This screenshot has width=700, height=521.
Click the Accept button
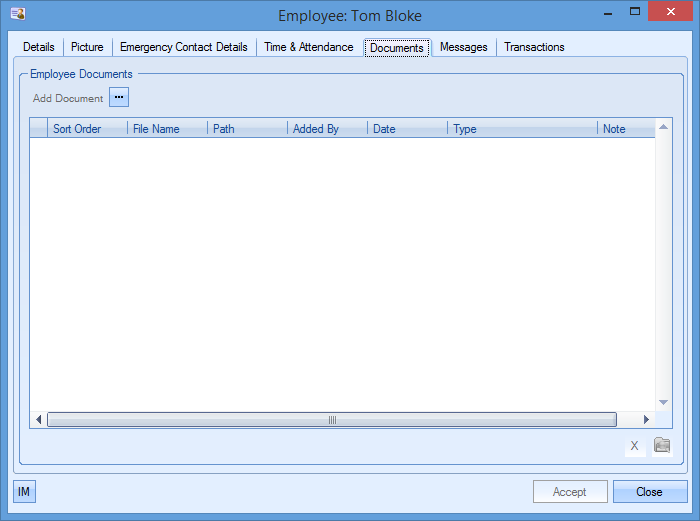coord(570,492)
